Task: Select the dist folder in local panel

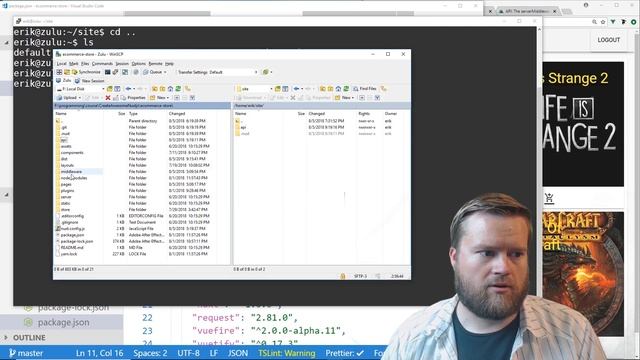Action: coord(64,159)
